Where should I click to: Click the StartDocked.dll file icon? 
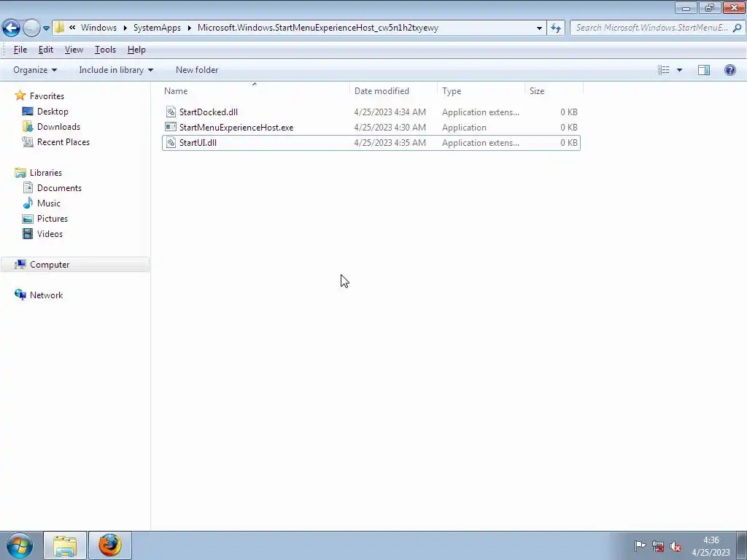(x=171, y=112)
